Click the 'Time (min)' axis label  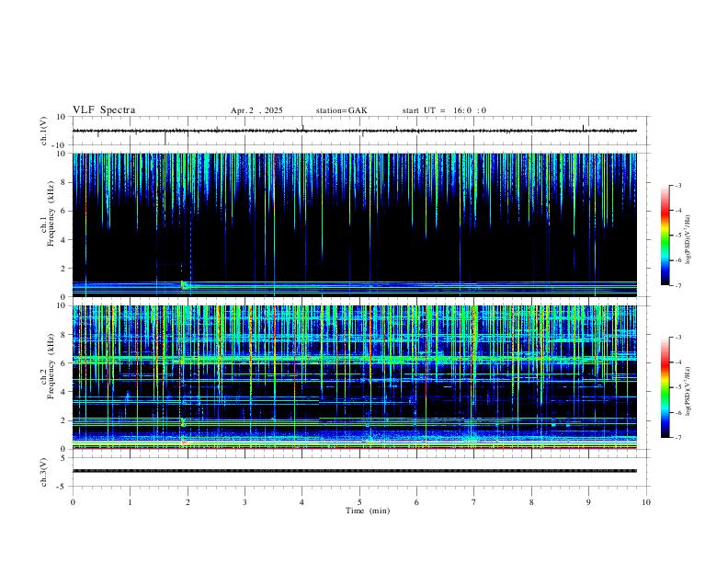[x=368, y=511]
